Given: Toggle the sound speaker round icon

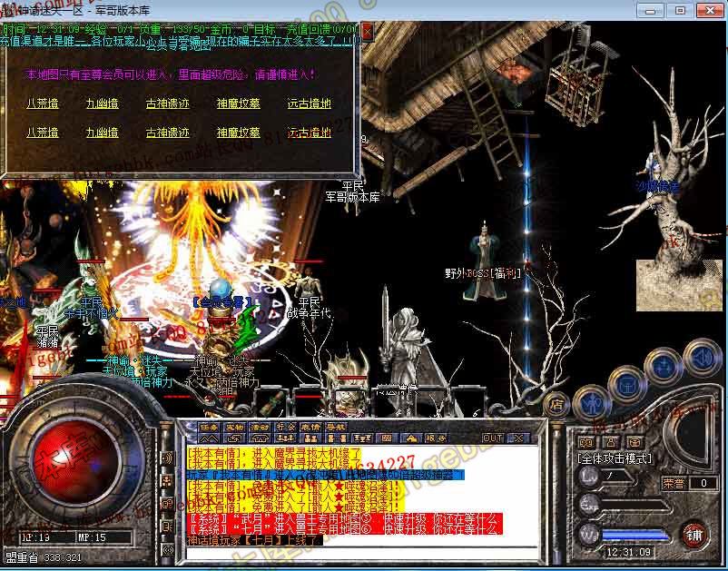Looking at the screenshot, I should click(702, 357).
